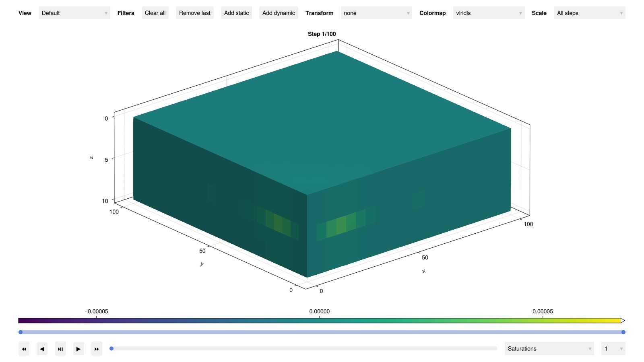Click the left handle of color range slider
644x362 pixels.
click(x=21, y=332)
